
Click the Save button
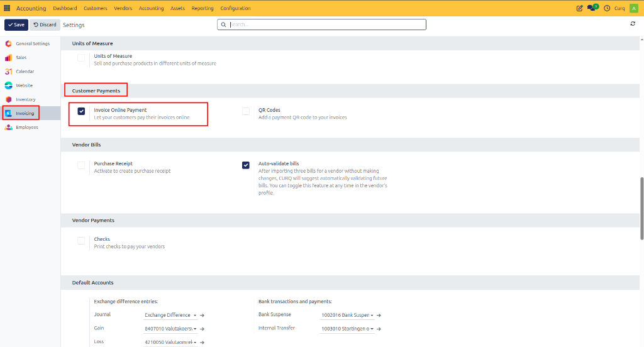click(x=16, y=25)
